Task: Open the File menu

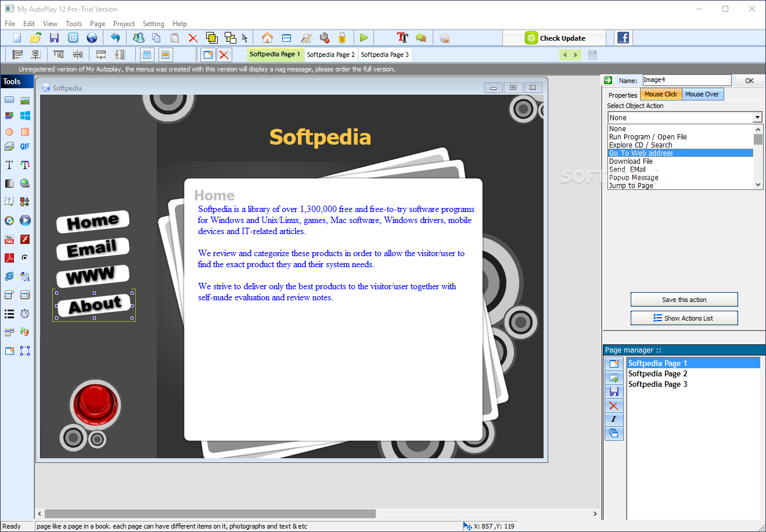Action: point(10,24)
